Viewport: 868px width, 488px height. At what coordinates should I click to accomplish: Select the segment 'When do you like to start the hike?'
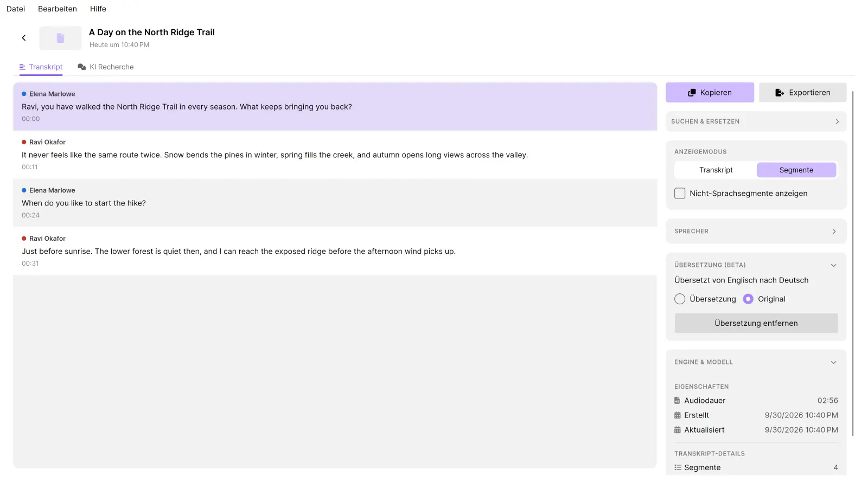[335, 203]
